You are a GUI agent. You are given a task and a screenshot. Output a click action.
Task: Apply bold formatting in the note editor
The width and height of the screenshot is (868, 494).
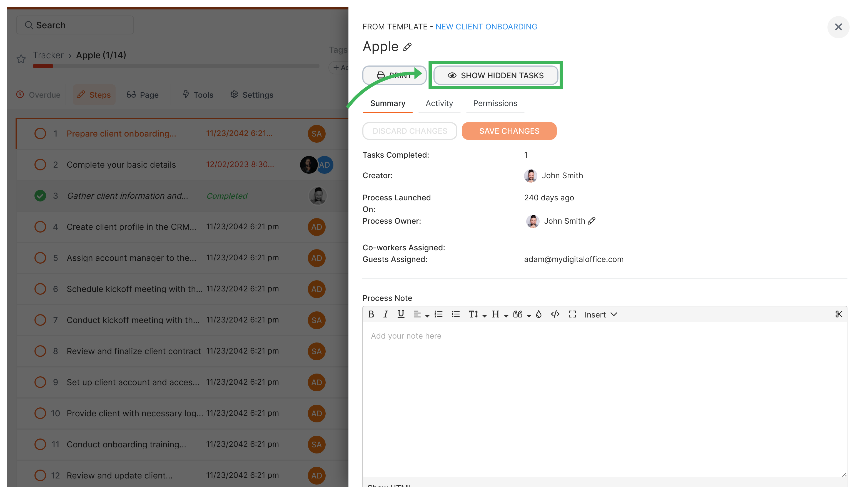[x=371, y=314]
